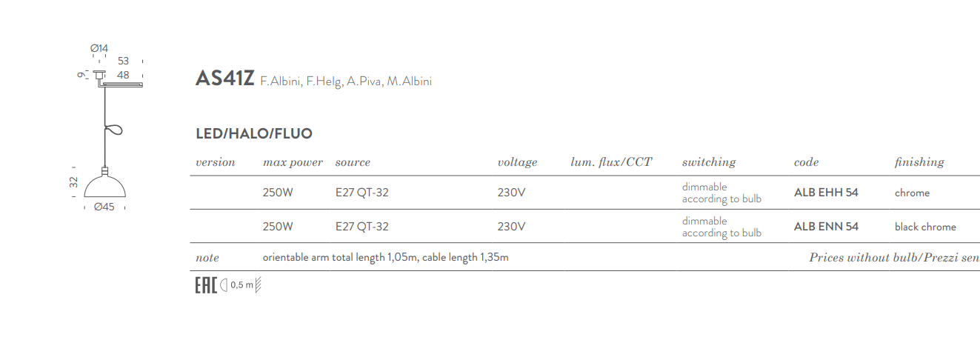Click the ALB ENN 54 product code
The image size is (980, 360).
point(826,227)
